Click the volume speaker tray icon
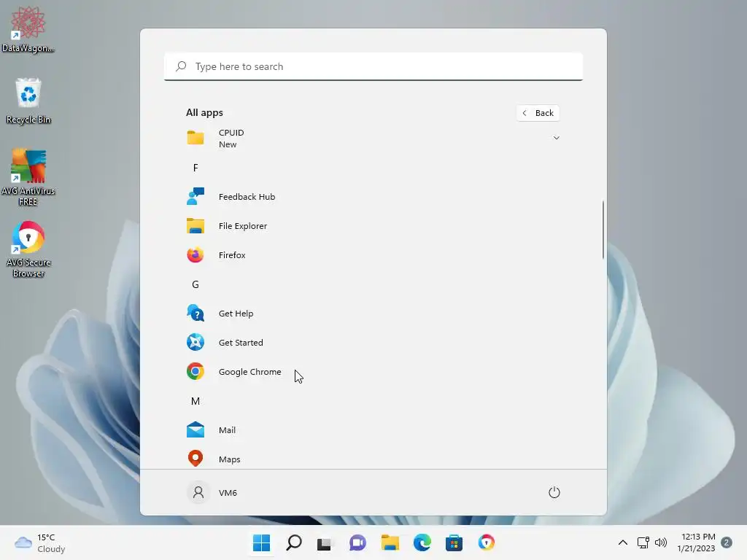This screenshot has height=560, width=747. point(661,542)
